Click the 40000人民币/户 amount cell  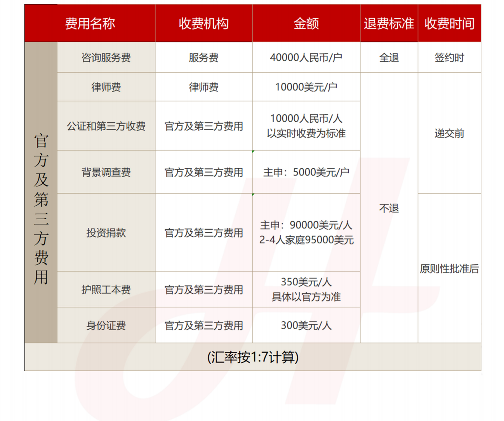point(306,58)
